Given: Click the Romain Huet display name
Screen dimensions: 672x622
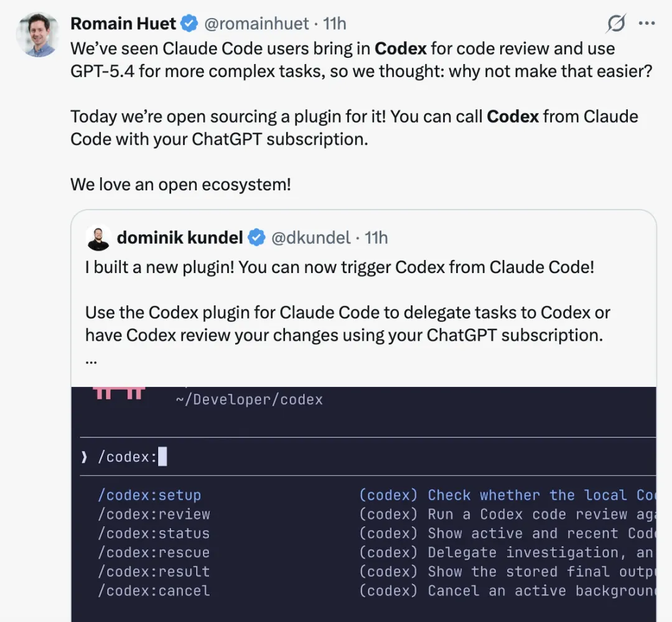Looking at the screenshot, I should click(123, 24).
